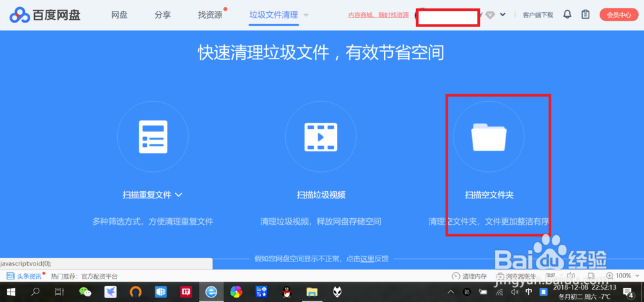
Task: Click 扫描空文件夹 label
Action: pos(489,194)
